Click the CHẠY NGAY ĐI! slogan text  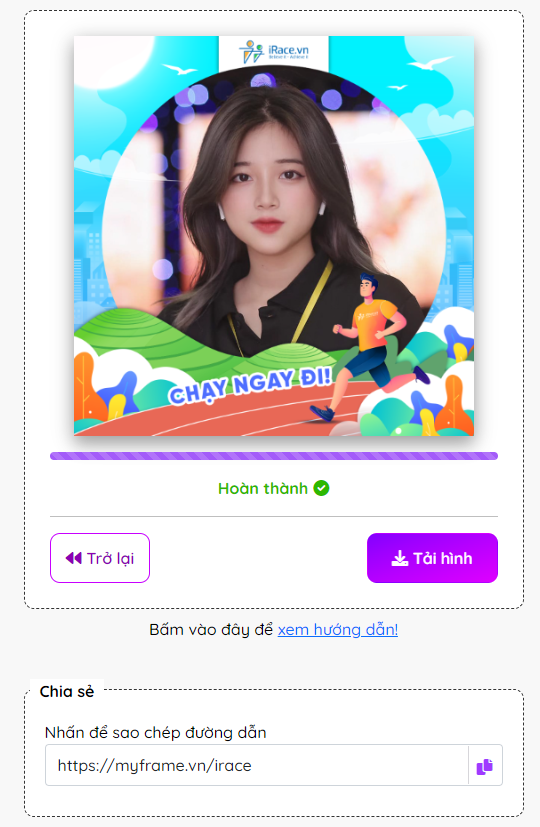click(x=250, y=386)
